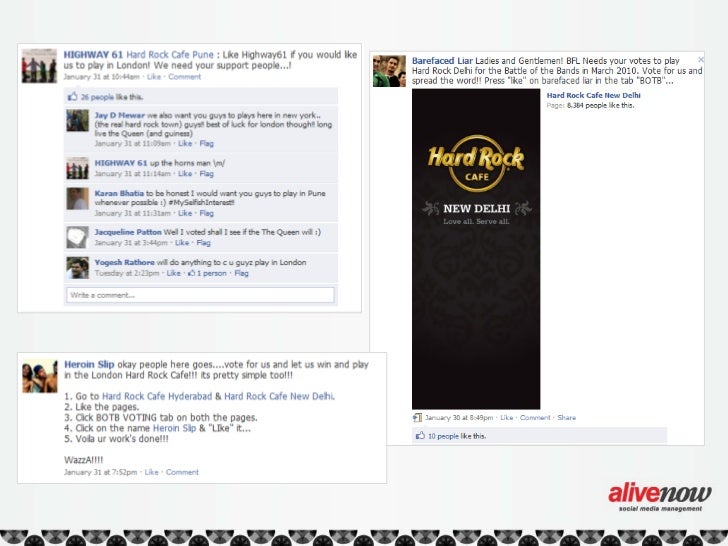The height and width of the screenshot is (546, 728).
Task: Open the HIGHWAY 61 profile name link
Action: pyautogui.click(x=93, y=55)
